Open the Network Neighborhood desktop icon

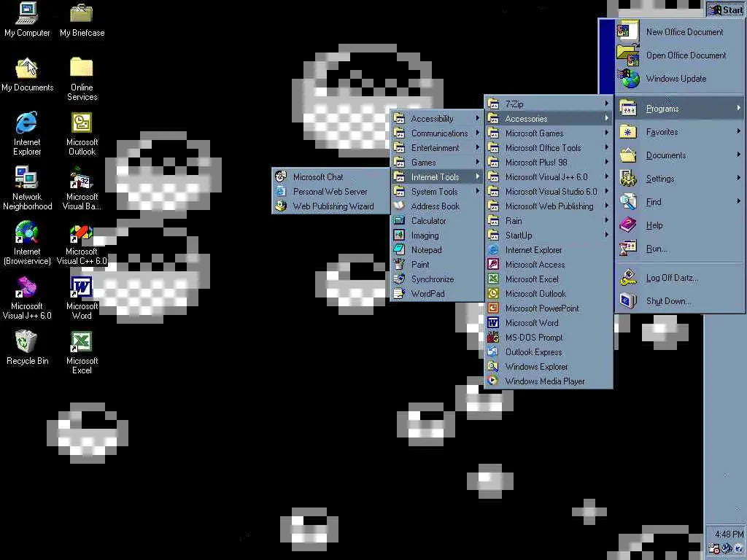[27, 189]
